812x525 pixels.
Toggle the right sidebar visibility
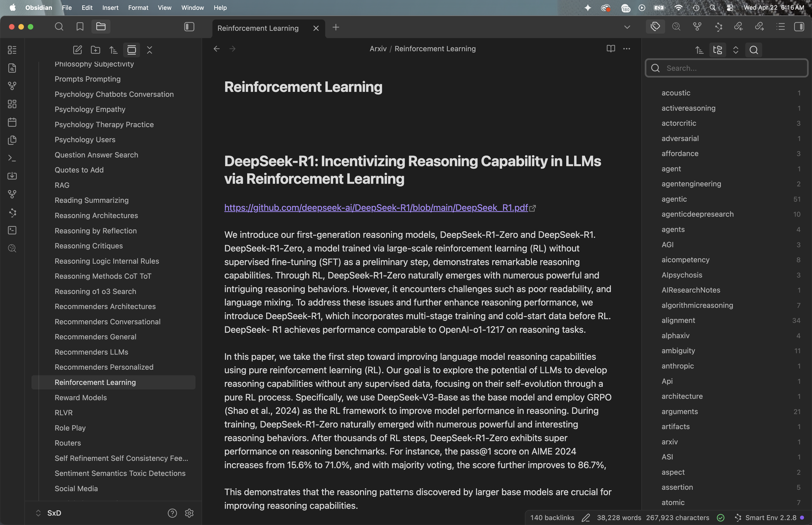(x=799, y=27)
